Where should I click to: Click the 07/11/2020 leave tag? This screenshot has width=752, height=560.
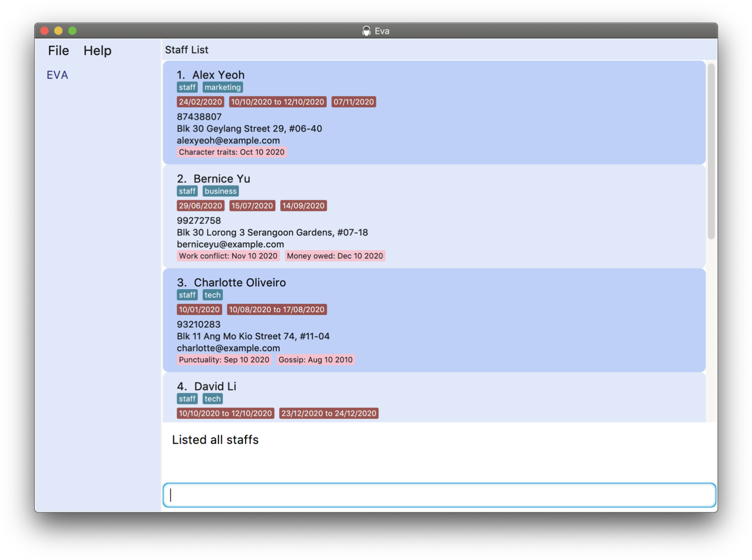354,102
